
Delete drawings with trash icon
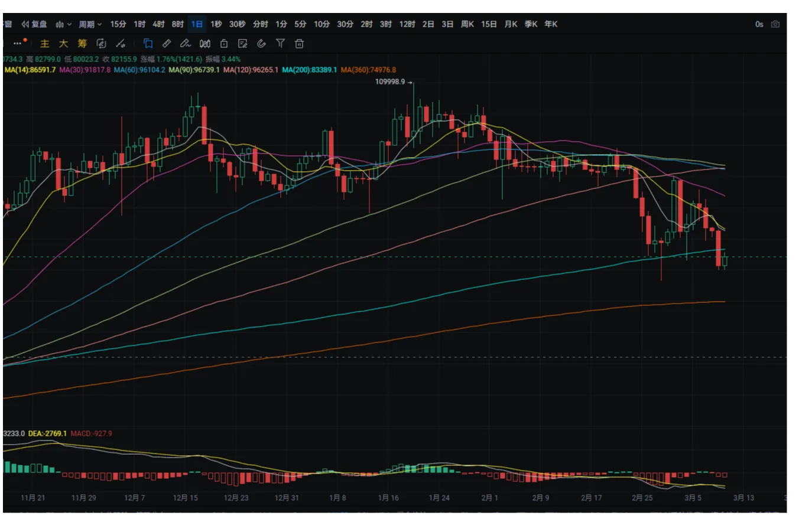pos(299,44)
